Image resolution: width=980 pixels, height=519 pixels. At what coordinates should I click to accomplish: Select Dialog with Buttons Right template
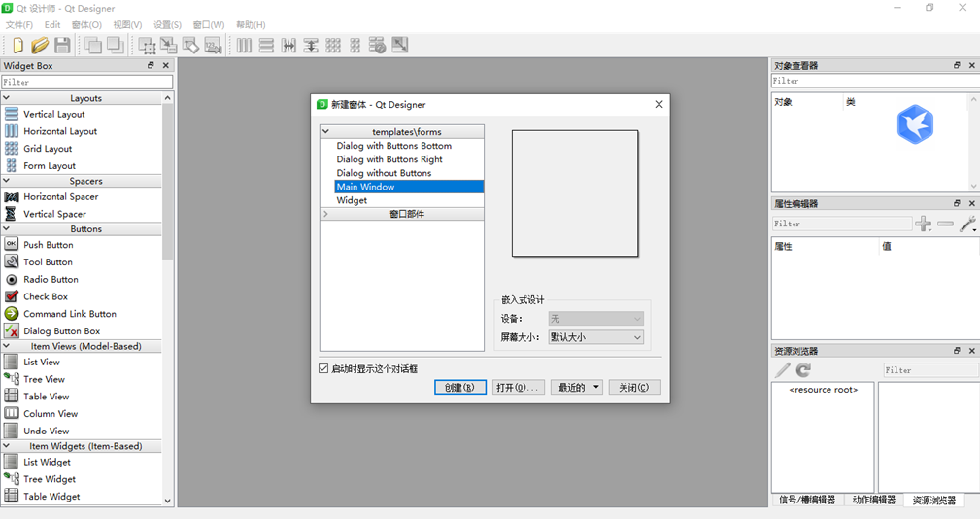point(389,159)
